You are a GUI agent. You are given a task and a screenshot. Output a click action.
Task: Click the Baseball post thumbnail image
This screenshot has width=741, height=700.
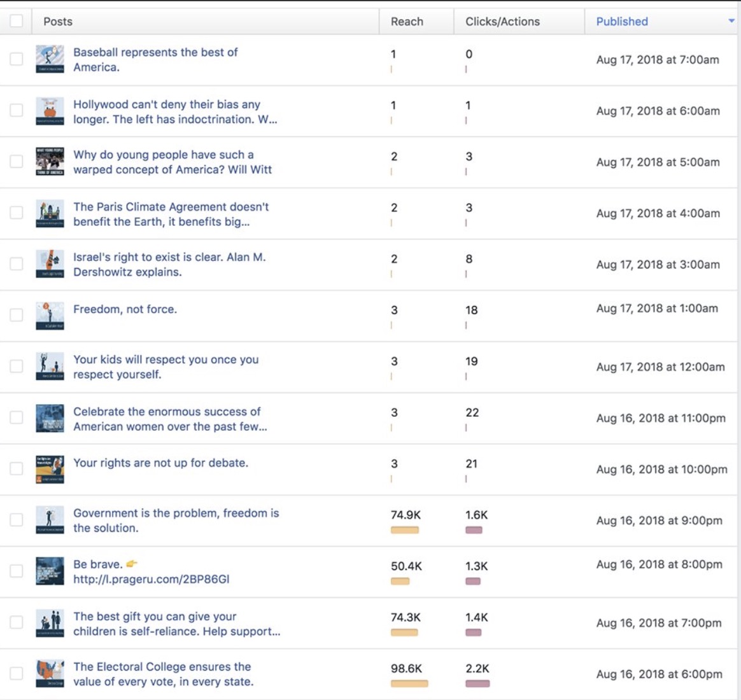tap(50, 60)
